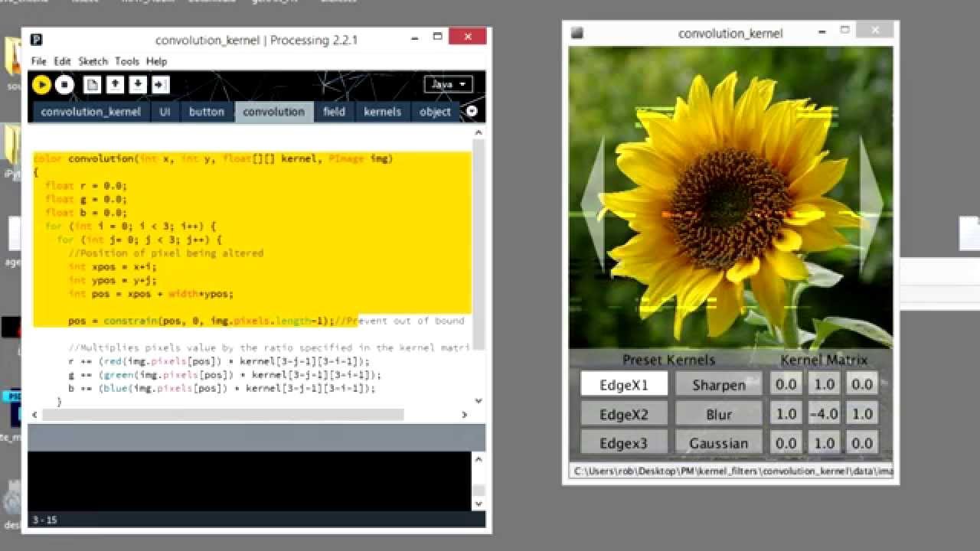The image size is (980, 551).
Task: Open the Java mode dropdown
Action: pos(448,84)
